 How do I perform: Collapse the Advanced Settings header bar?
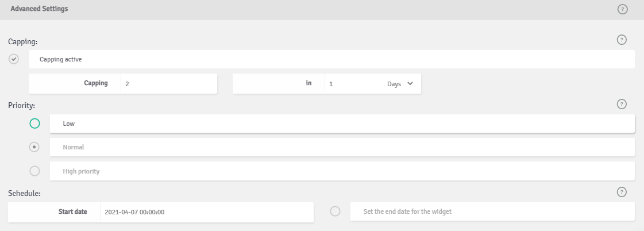point(322,9)
